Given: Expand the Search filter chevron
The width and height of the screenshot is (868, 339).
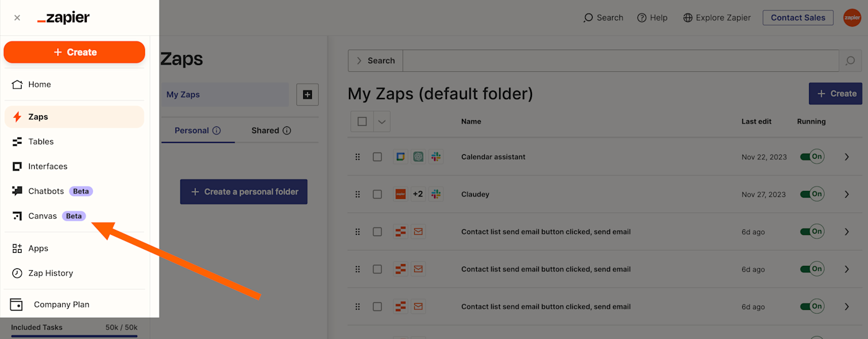Looking at the screenshot, I should pyautogui.click(x=358, y=61).
